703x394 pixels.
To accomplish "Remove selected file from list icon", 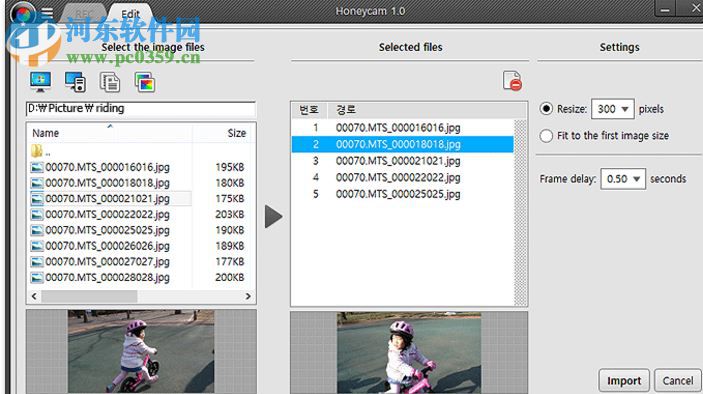I will [x=512, y=81].
